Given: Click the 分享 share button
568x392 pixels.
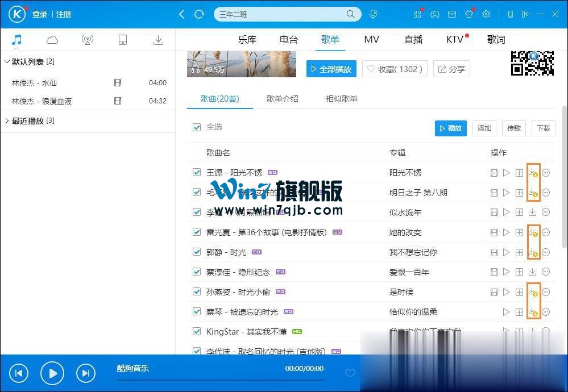Looking at the screenshot, I should pyautogui.click(x=451, y=69).
